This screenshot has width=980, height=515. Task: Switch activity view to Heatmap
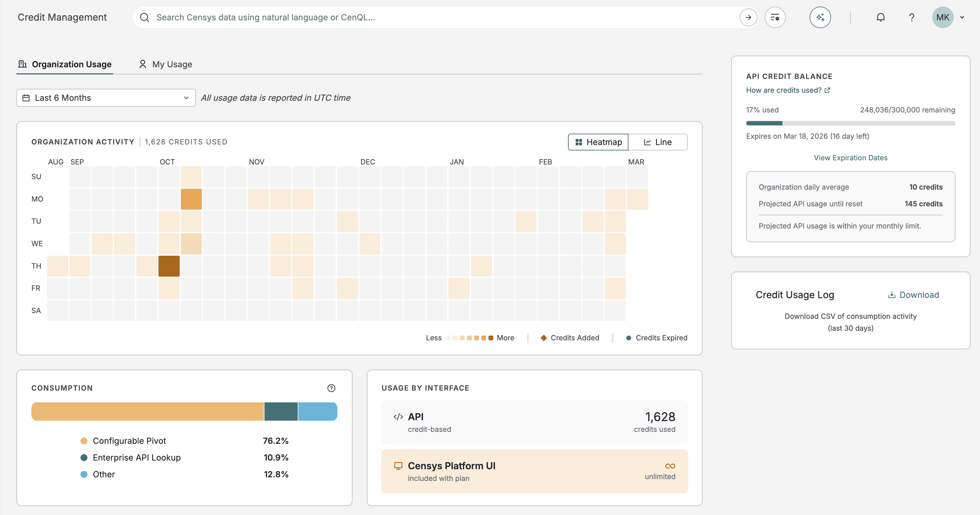(x=598, y=142)
